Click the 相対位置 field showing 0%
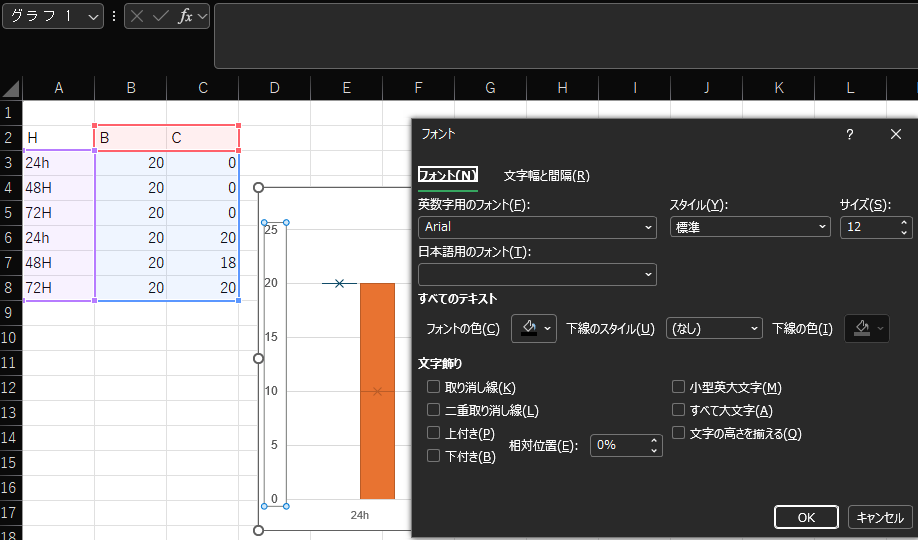The width and height of the screenshot is (918, 540). [x=619, y=445]
